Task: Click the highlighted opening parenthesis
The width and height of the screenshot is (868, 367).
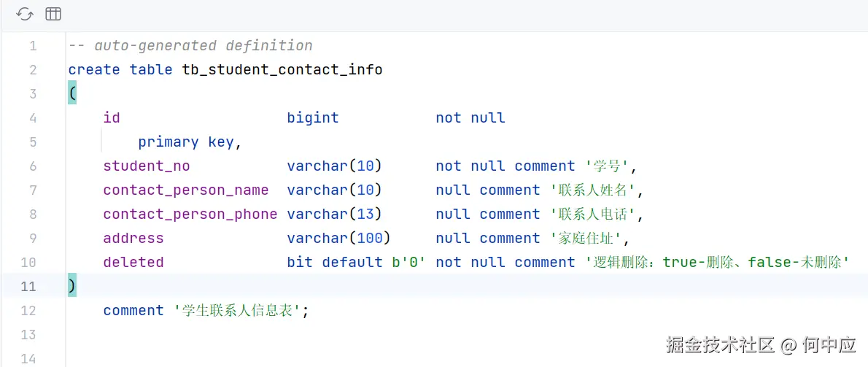Action: click(x=72, y=94)
